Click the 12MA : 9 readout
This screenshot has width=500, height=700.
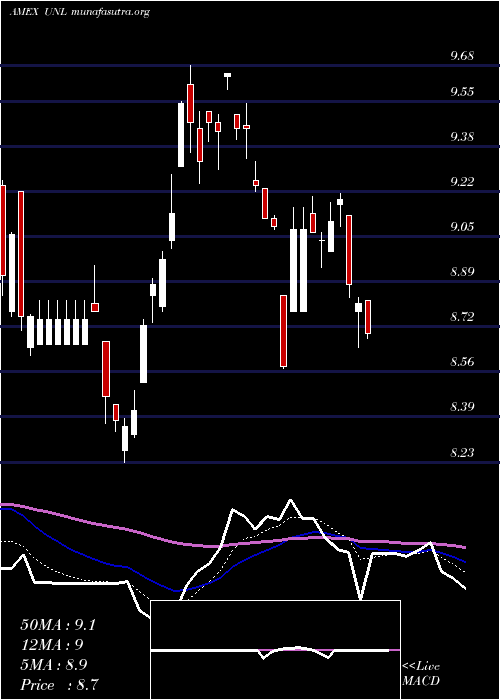[52, 645]
